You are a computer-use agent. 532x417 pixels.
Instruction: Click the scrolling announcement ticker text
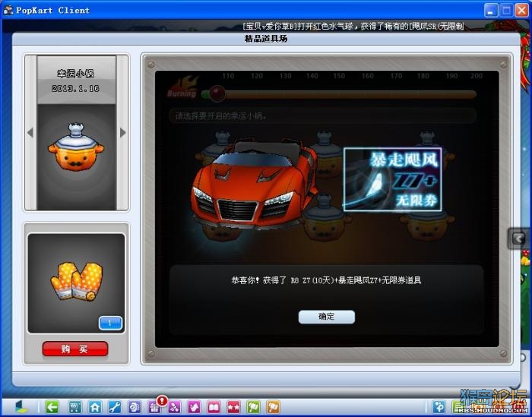point(353,26)
